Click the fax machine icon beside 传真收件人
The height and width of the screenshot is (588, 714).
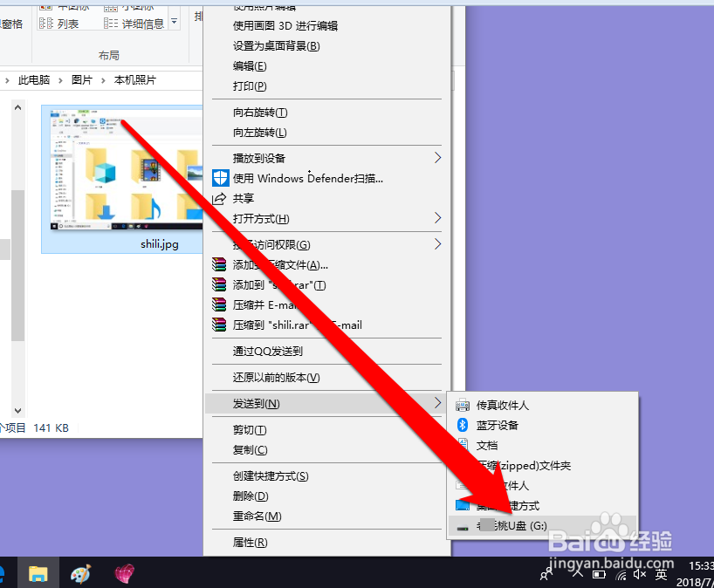click(462, 405)
